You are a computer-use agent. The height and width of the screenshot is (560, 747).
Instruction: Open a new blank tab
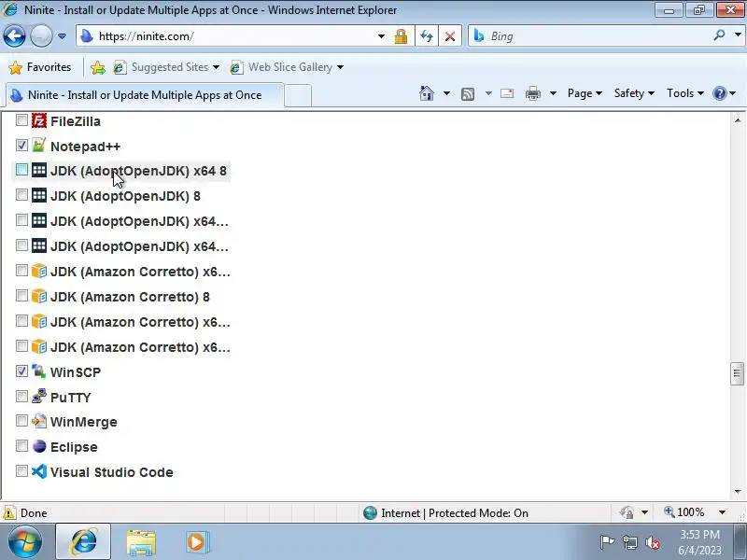(x=298, y=96)
